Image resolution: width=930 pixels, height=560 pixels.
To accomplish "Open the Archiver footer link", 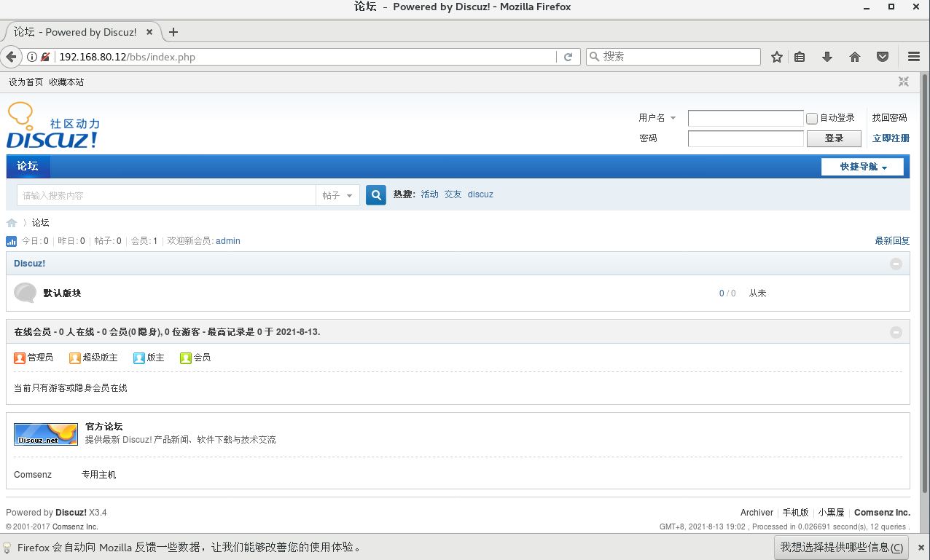I will click(x=757, y=513).
